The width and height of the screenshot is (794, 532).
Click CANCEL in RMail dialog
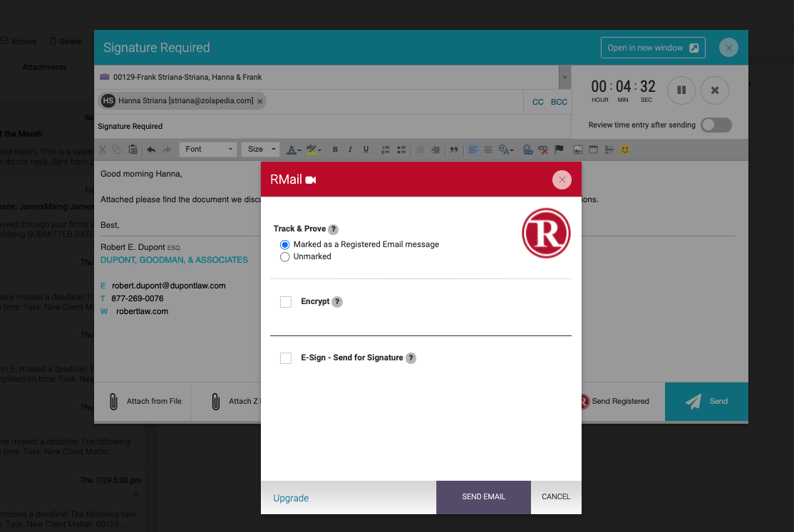(556, 497)
